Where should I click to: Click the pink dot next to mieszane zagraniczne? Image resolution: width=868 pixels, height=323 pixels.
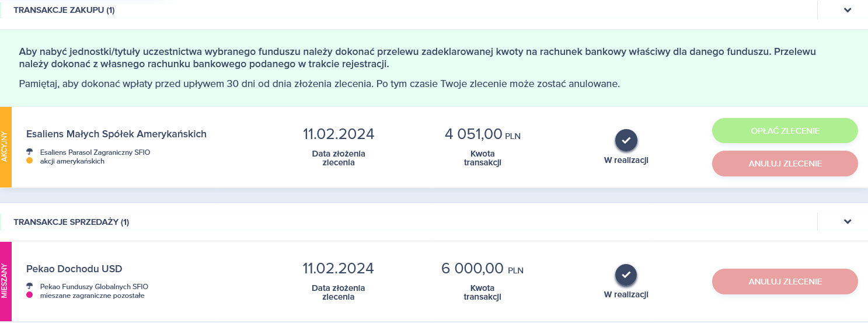[x=29, y=296]
